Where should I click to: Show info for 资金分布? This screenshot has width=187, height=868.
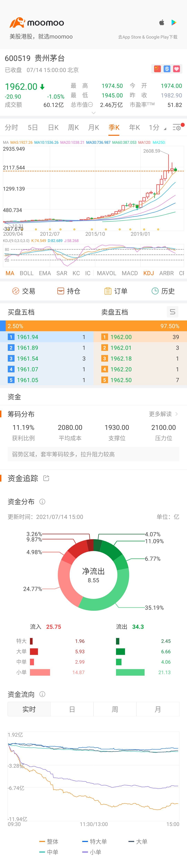coord(42,502)
